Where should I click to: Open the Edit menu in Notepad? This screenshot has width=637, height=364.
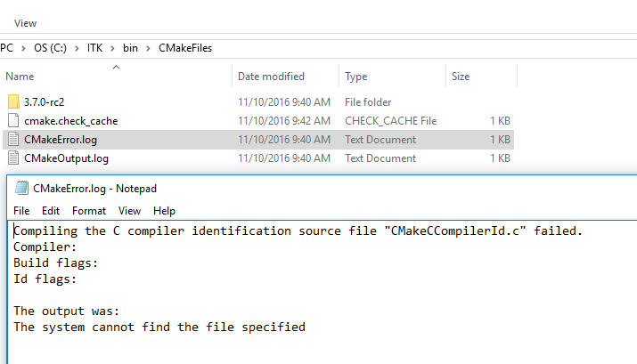point(51,211)
